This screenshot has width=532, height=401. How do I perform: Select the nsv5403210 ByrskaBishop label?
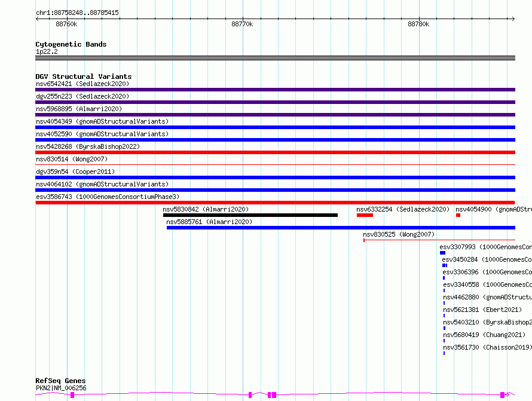tap(488, 322)
